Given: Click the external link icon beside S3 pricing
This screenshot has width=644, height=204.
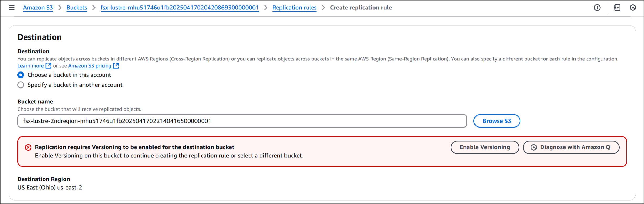Looking at the screenshot, I should tap(116, 65).
